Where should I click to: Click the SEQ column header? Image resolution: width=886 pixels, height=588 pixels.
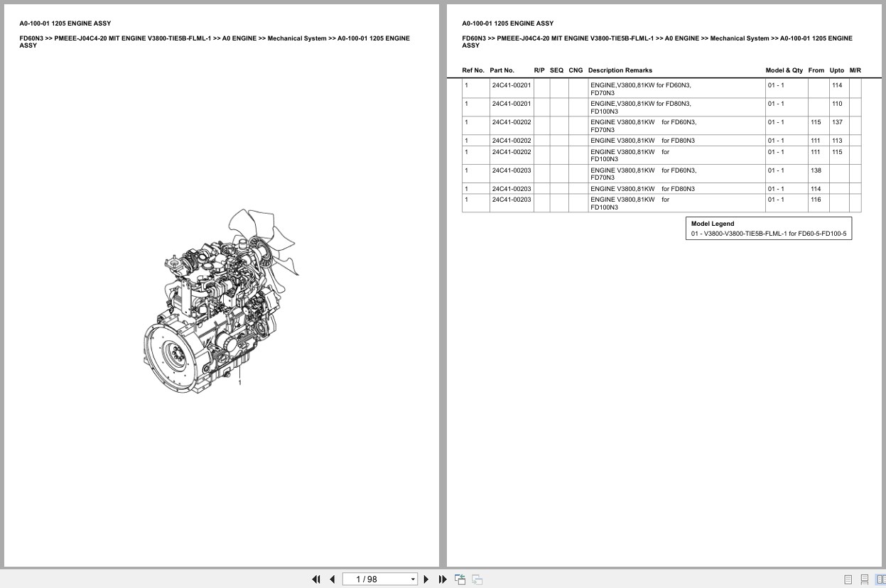556,70
